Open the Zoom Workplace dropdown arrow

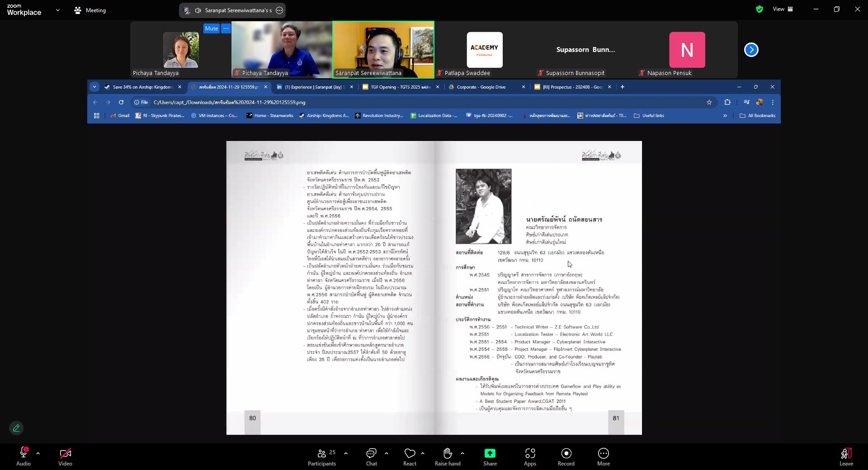coord(57,10)
